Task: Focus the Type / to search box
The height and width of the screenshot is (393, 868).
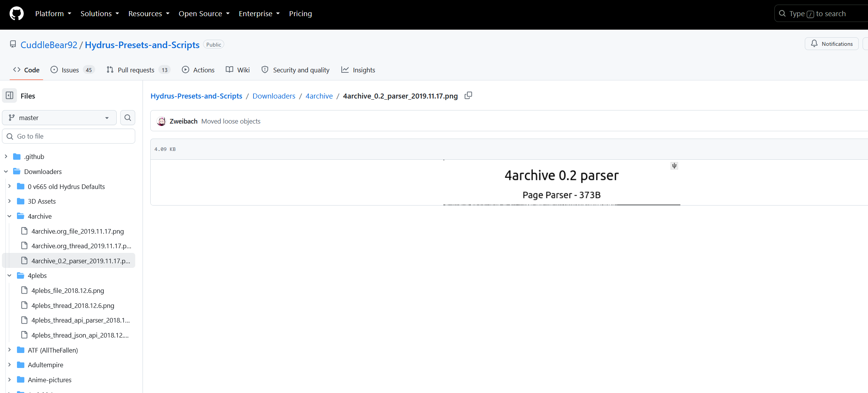Action: point(821,13)
